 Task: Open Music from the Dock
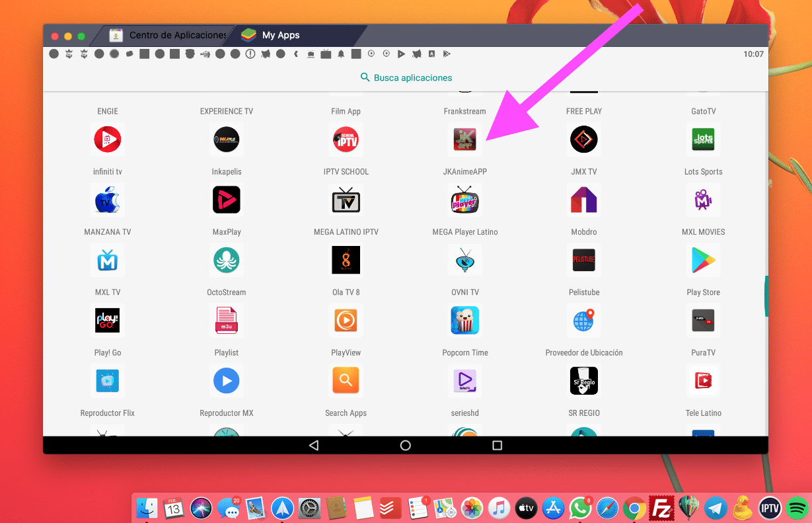(x=499, y=508)
